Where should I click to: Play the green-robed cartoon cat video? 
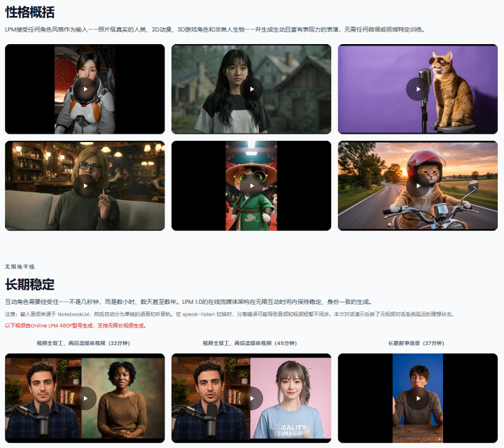[x=251, y=185]
